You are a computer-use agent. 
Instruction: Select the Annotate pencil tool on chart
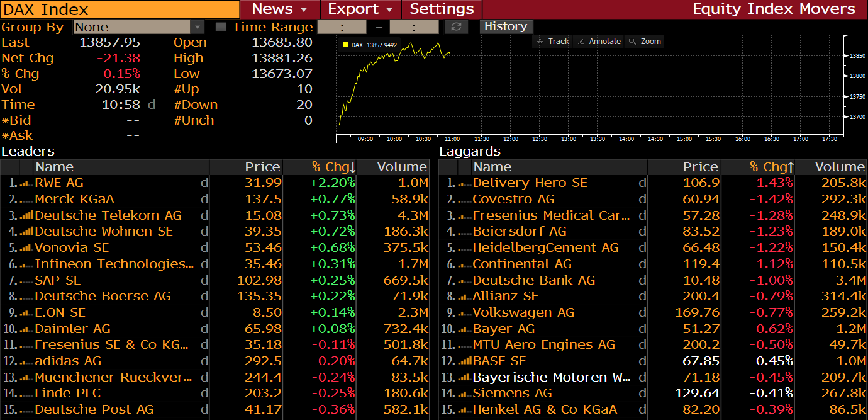coord(599,42)
